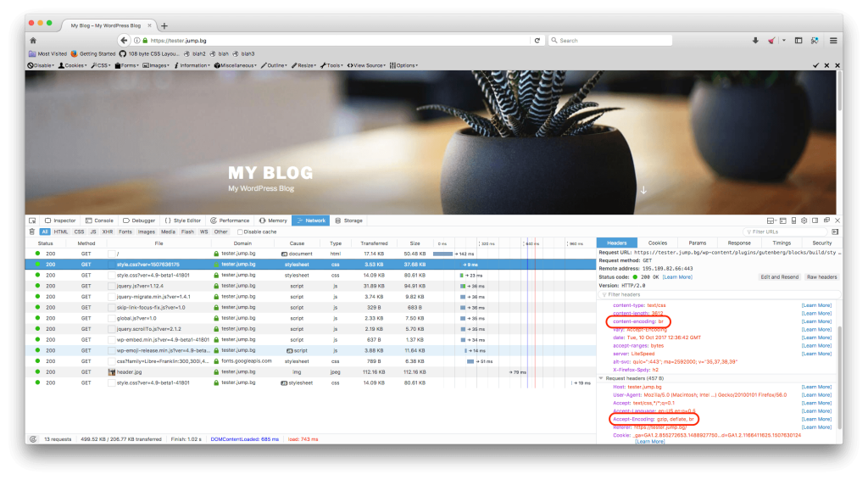The image size is (868, 480).
Task: Open the Firefox hamburger menu
Action: pos(833,40)
